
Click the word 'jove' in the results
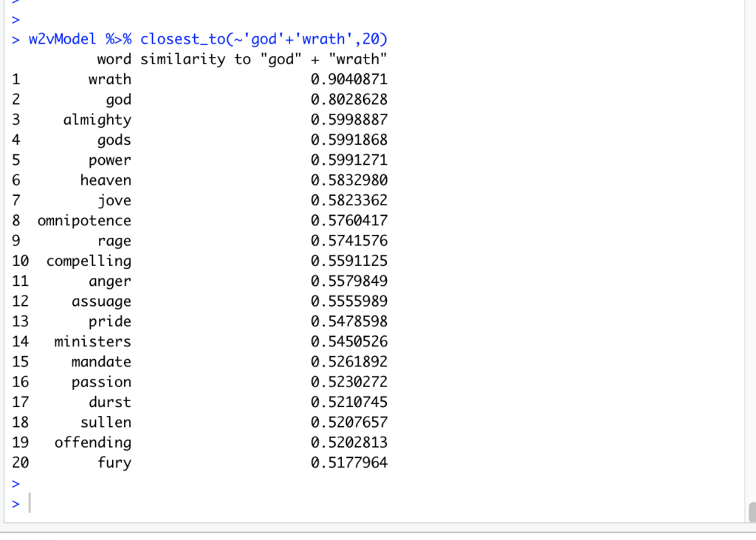pyautogui.click(x=114, y=200)
